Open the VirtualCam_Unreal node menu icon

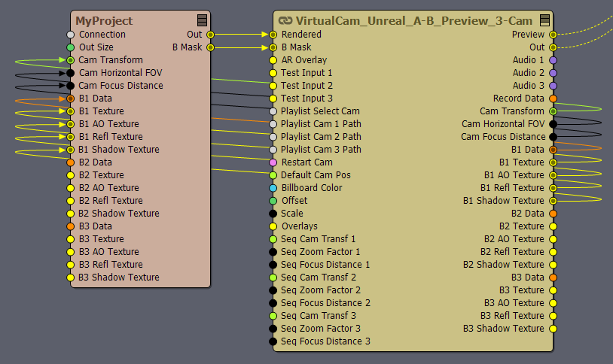point(544,20)
